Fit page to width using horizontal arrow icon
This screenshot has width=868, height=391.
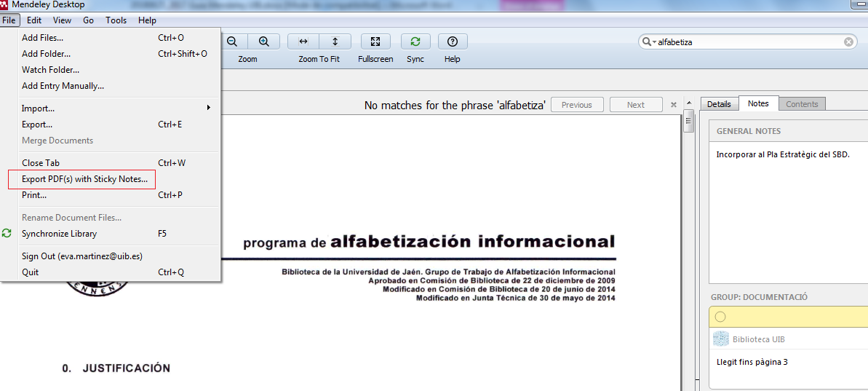[x=303, y=42]
